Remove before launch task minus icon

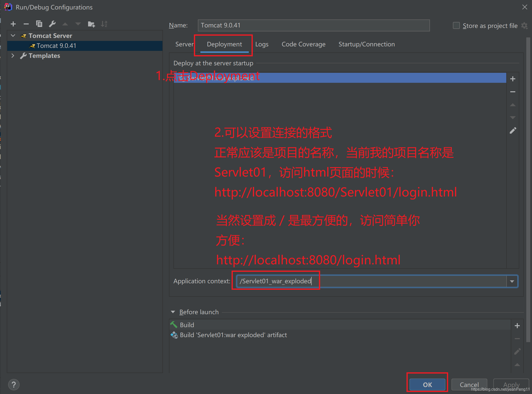[517, 339]
